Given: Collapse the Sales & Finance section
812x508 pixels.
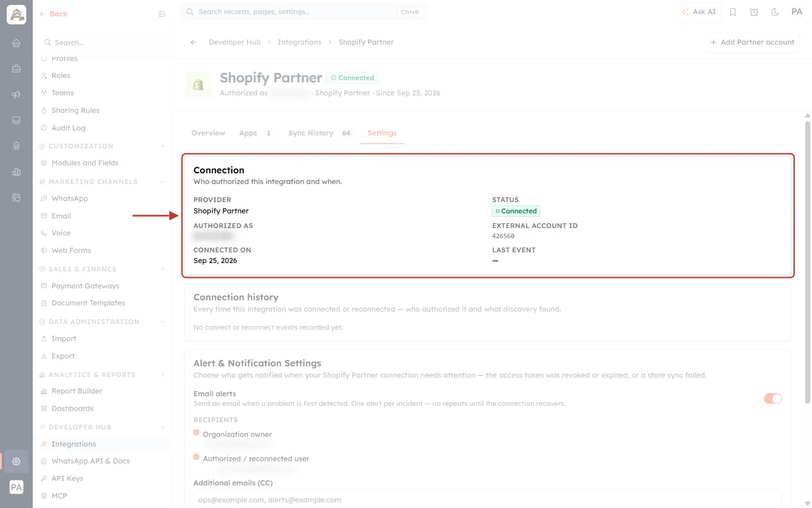Looking at the screenshot, I should [163, 269].
